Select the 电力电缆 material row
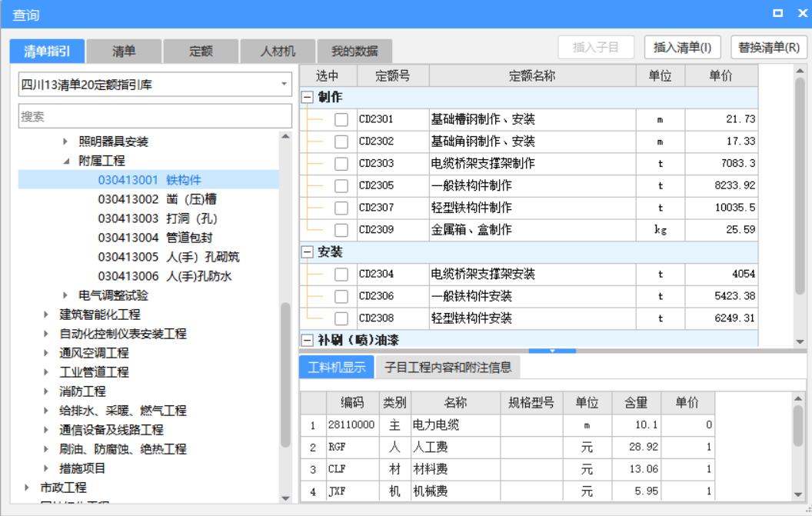This screenshot has height=516, width=812. click(507, 425)
